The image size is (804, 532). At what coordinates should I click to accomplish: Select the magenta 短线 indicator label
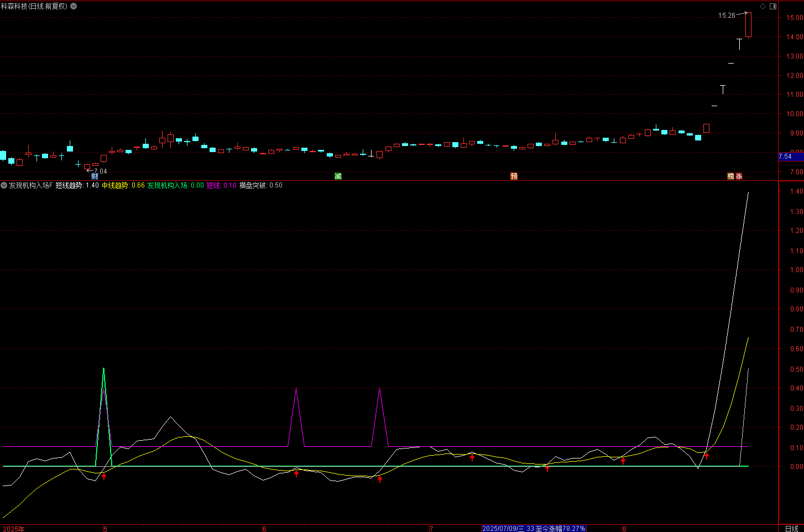(213, 185)
